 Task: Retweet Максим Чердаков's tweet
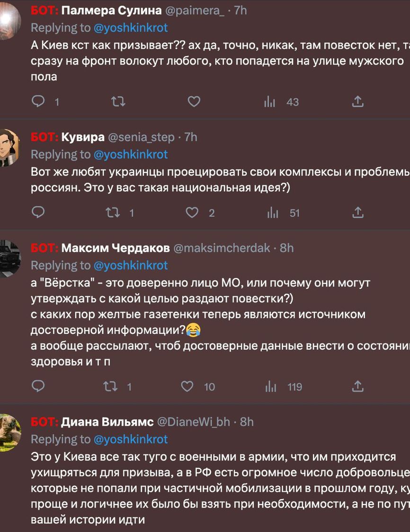click(x=110, y=386)
